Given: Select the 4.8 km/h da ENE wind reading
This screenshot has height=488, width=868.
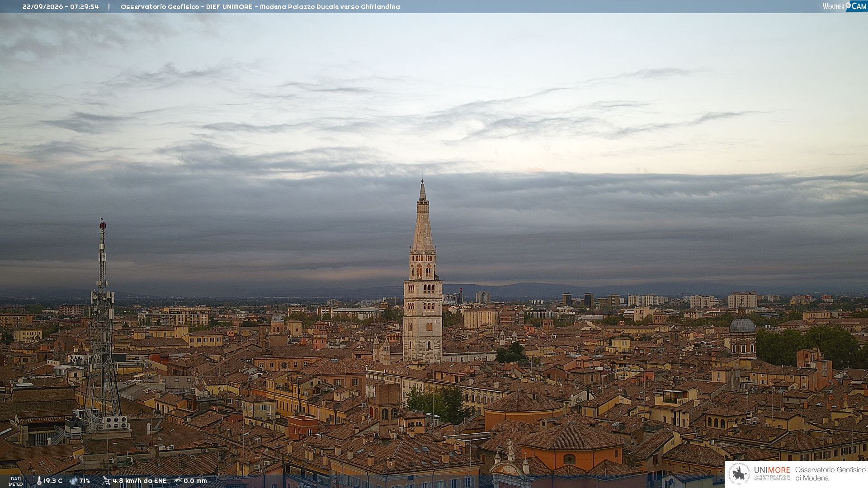Looking at the screenshot, I should (x=140, y=481).
